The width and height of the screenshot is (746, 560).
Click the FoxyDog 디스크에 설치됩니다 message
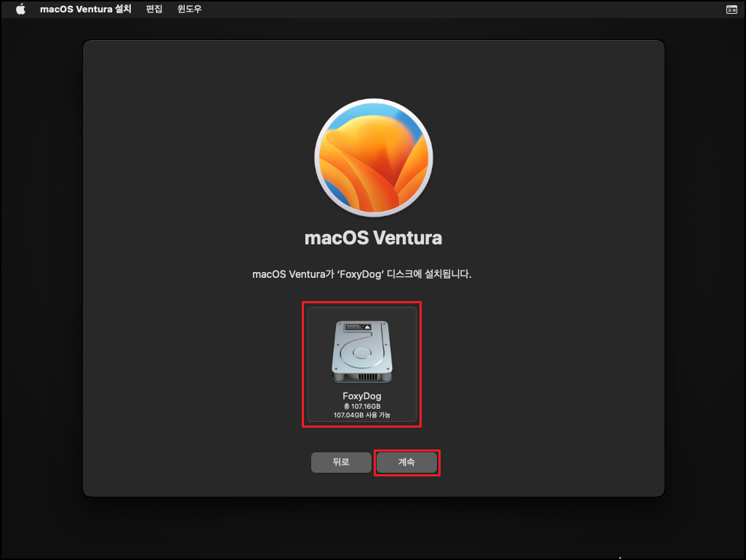pos(362,274)
